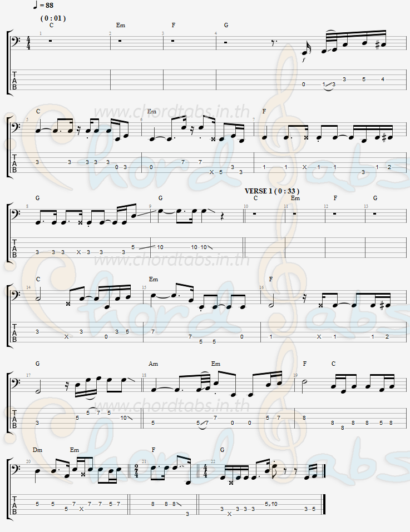Click the forte dynamic mark in measure 4
Screen dimensions: 410x532
click(303, 59)
